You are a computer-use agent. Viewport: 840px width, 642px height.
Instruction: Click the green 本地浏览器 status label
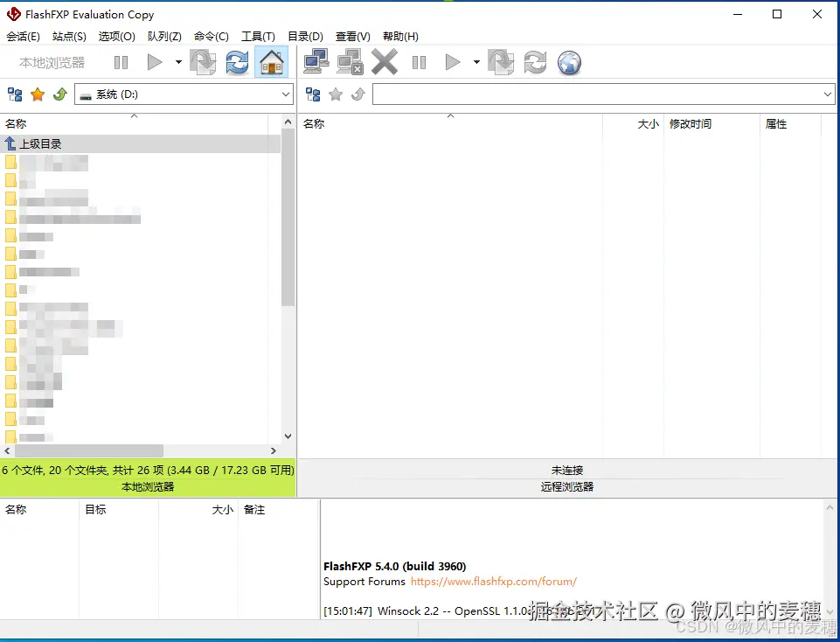tap(148, 486)
